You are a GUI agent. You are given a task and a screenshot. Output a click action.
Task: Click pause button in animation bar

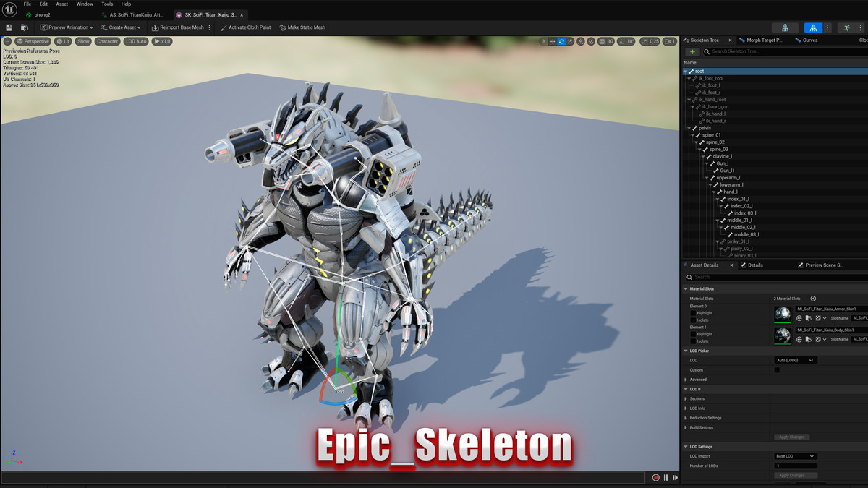pos(666,477)
